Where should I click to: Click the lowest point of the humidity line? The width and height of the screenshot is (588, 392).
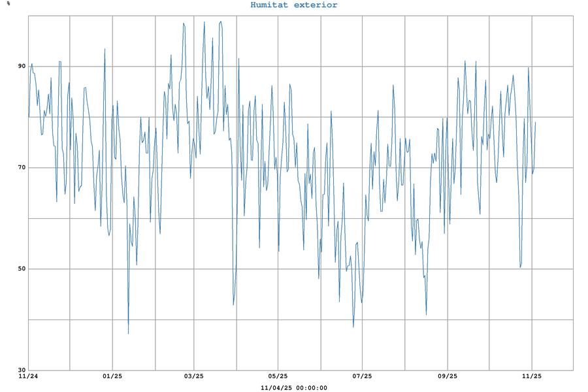pyautogui.click(x=128, y=333)
